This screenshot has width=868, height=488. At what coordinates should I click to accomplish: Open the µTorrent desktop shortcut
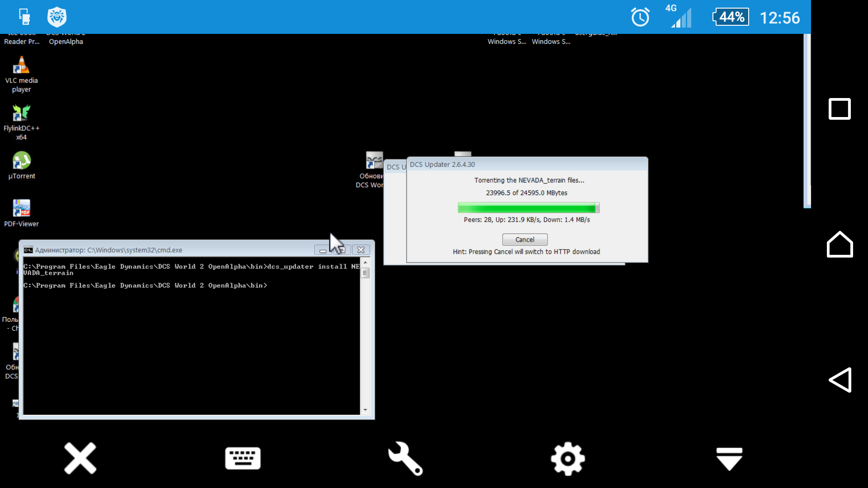[x=21, y=165]
